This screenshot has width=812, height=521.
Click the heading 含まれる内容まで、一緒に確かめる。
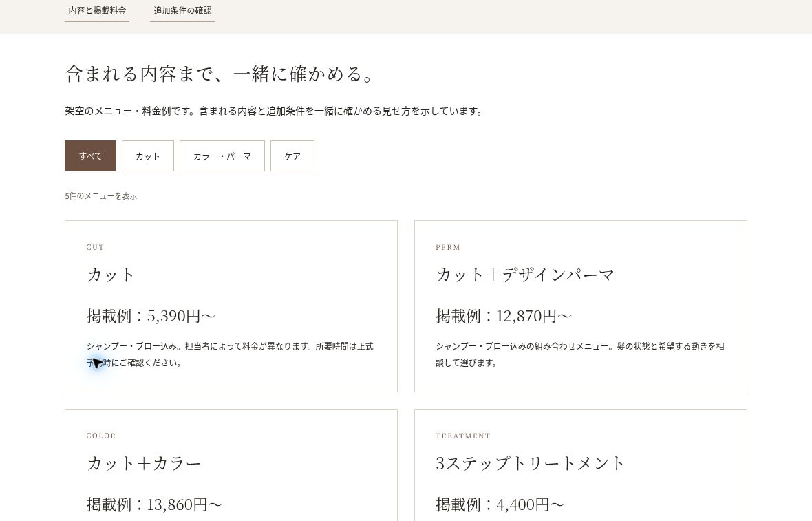tap(220, 74)
